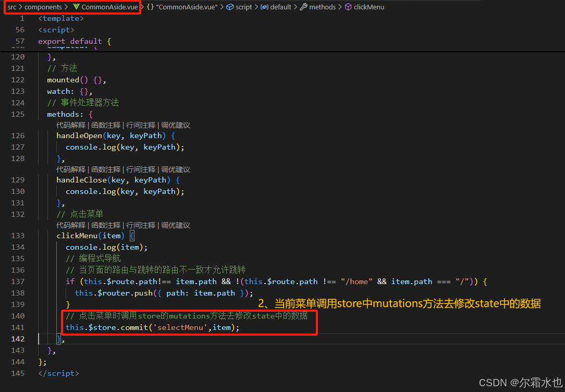This screenshot has height=392, width=565.
Task: Open the components breadcrumb folder
Action: point(43,7)
